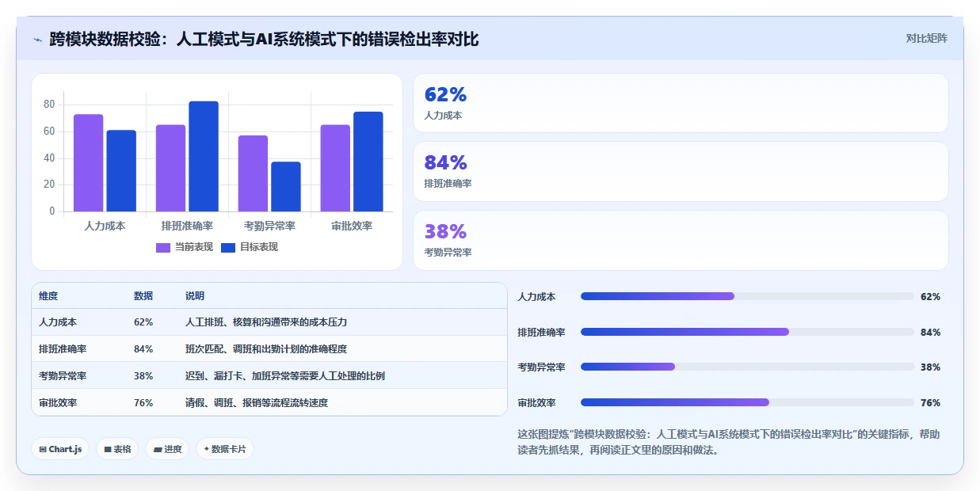Click the 38% stat card value
This screenshot has width=980, height=491.
(445, 232)
